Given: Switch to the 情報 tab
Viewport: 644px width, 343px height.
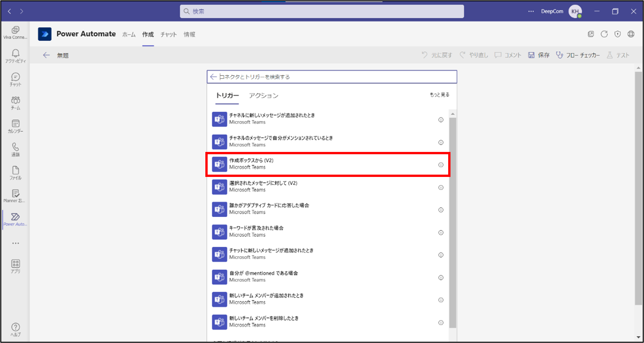Looking at the screenshot, I should click(x=189, y=34).
